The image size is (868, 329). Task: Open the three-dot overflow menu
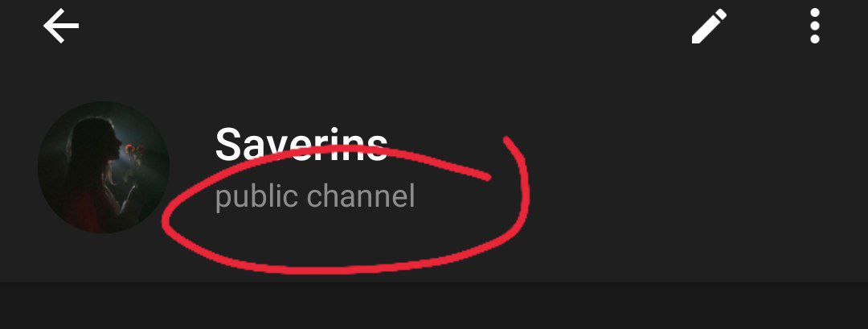coord(814,26)
